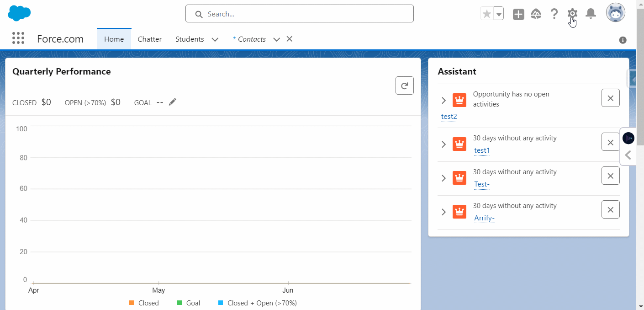644x310 pixels.
Task: Switch to the Chatter tab
Action: (x=150, y=39)
